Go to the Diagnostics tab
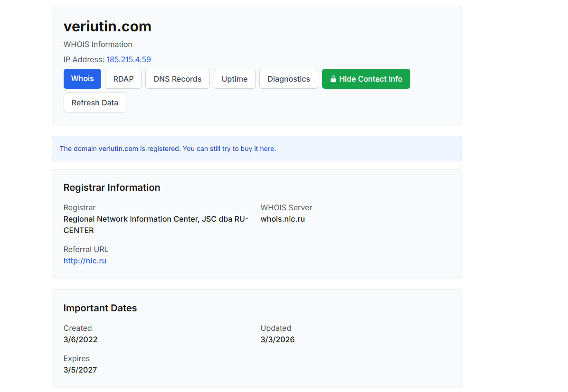568x392 pixels. coord(289,79)
